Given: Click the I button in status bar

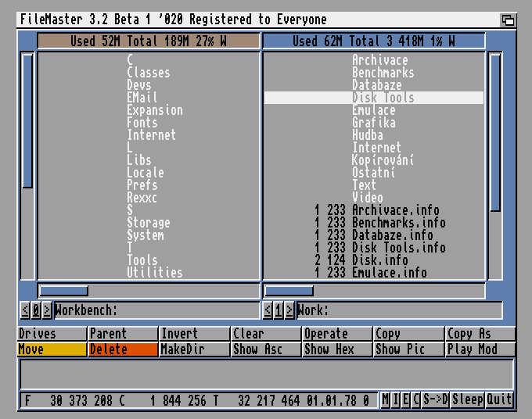Looking at the screenshot, I should 396,400.
